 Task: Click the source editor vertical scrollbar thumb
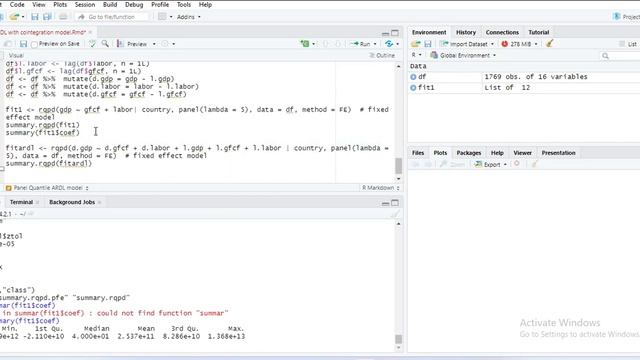point(398,166)
